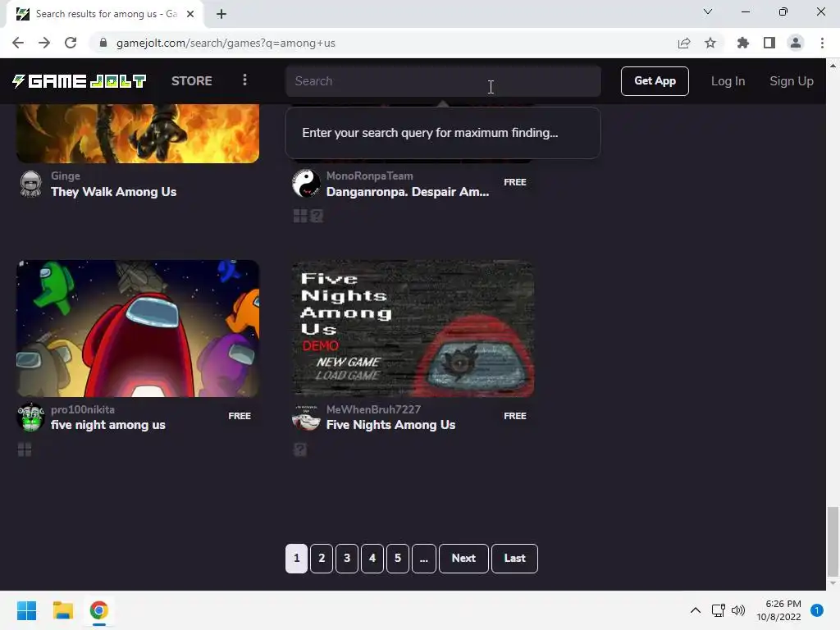Show hidden system tray icons

point(696,610)
